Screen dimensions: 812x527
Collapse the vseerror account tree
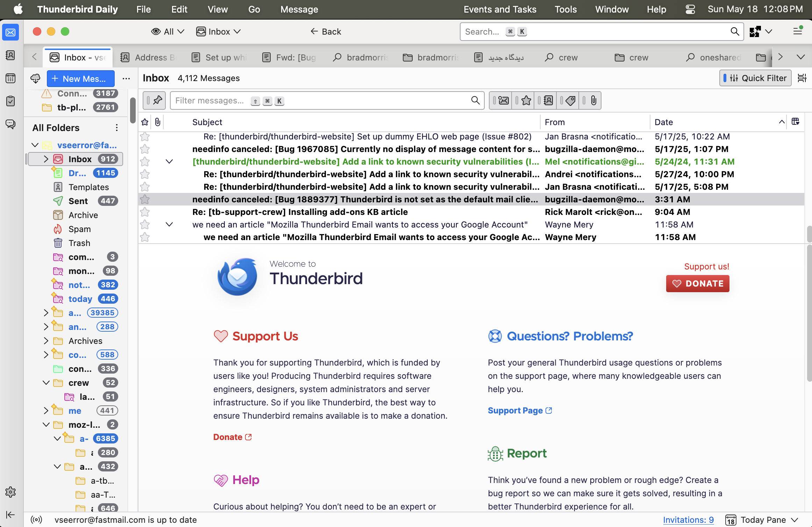(x=35, y=145)
